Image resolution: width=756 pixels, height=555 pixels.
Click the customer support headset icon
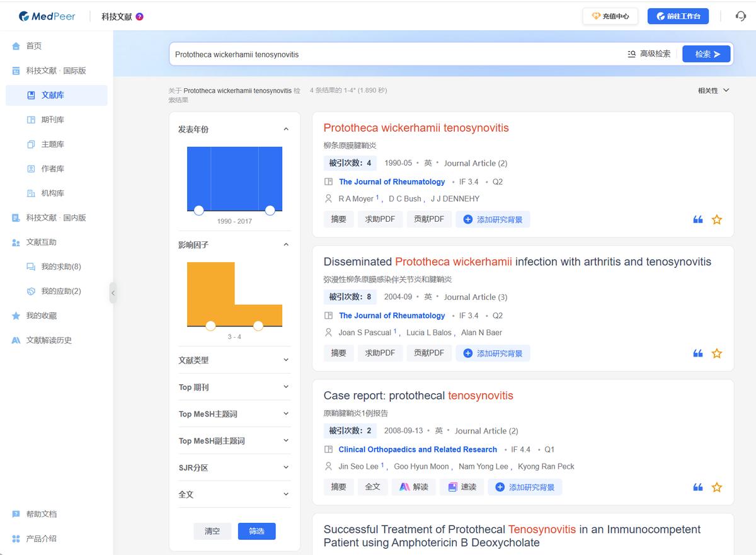(x=741, y=16)
